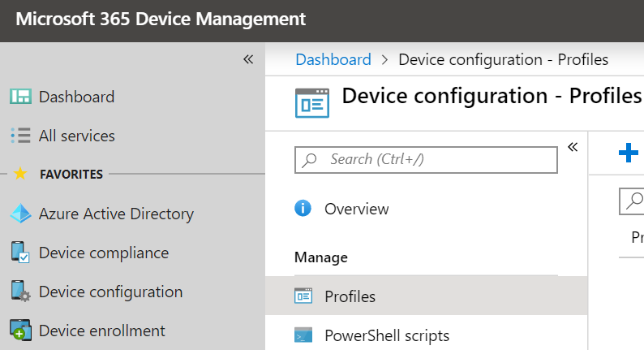
Task: Click the profiles filter search box
Action: tap(633, 201)
